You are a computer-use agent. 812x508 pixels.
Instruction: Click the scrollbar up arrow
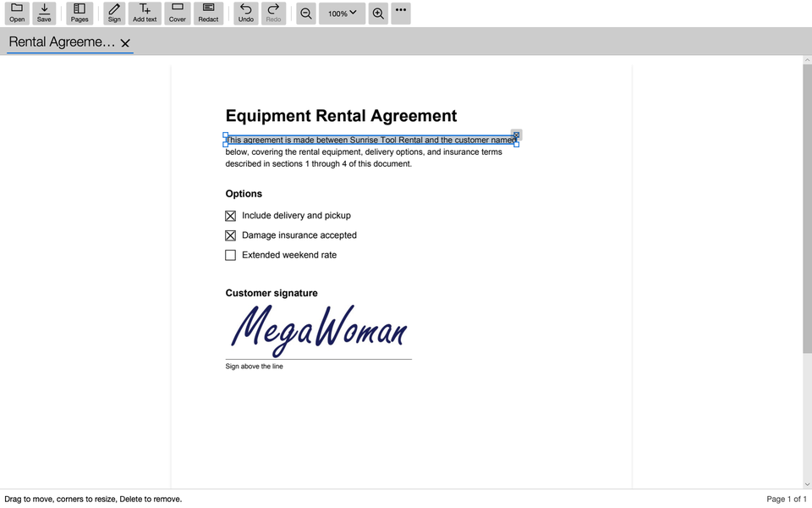tap(807, 60)
